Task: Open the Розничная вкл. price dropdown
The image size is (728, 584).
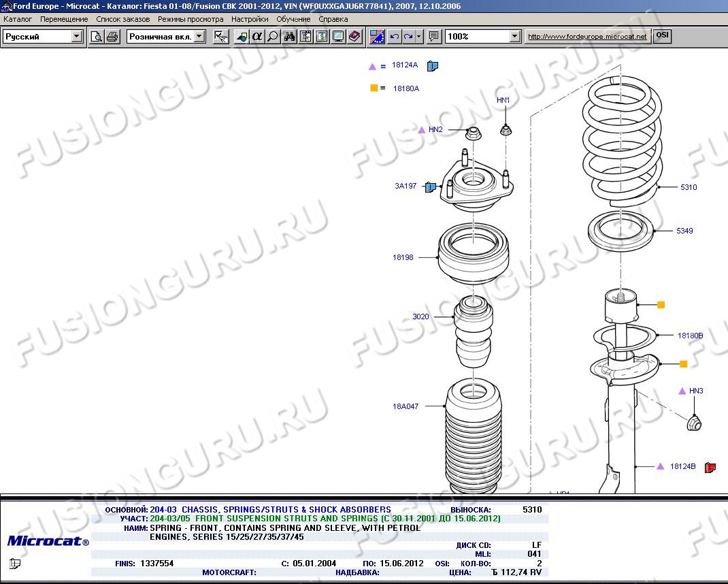Action: coord(199,36)
